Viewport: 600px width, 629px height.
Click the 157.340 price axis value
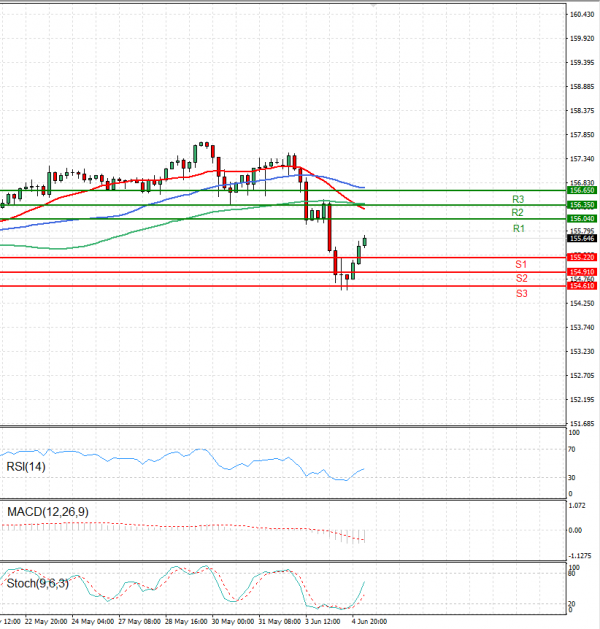click(582, 159)
